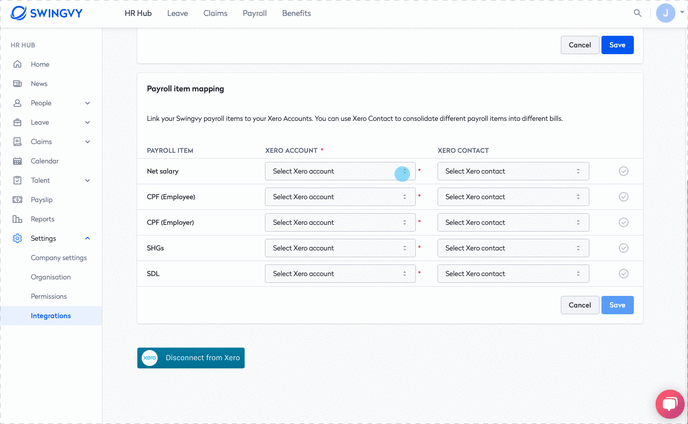Go to Home via house icon

(x=17, y=64)
